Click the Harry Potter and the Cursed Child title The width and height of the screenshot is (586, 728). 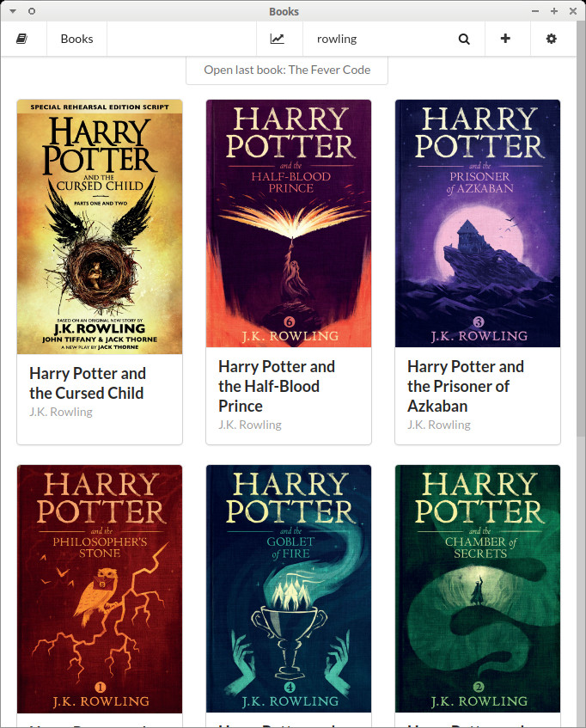88,383
